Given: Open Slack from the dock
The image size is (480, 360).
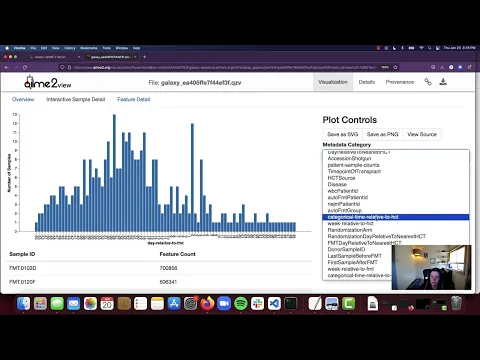Looking at the screenshot, I should [x=257, y=303].
